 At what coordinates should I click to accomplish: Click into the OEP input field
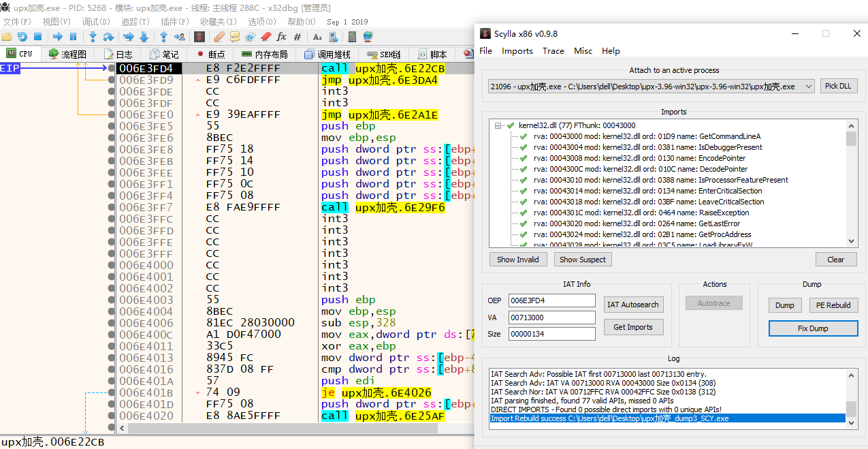pos(551,300)
